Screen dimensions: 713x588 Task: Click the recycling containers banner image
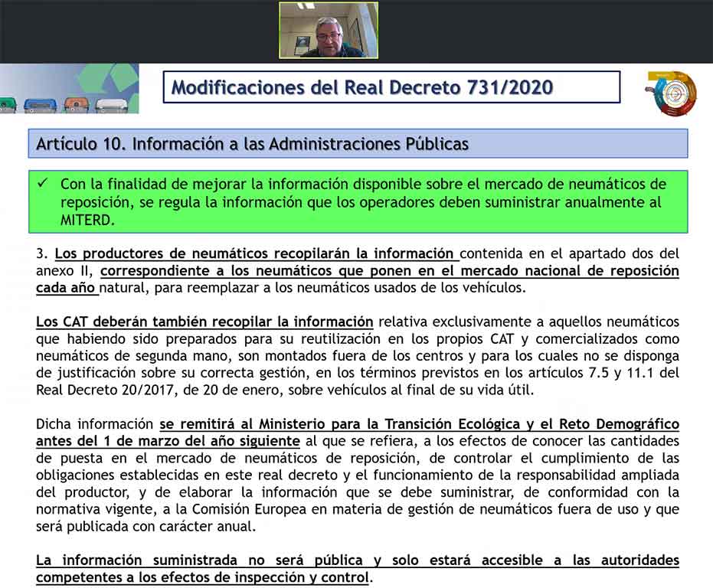tap(70, 88)
